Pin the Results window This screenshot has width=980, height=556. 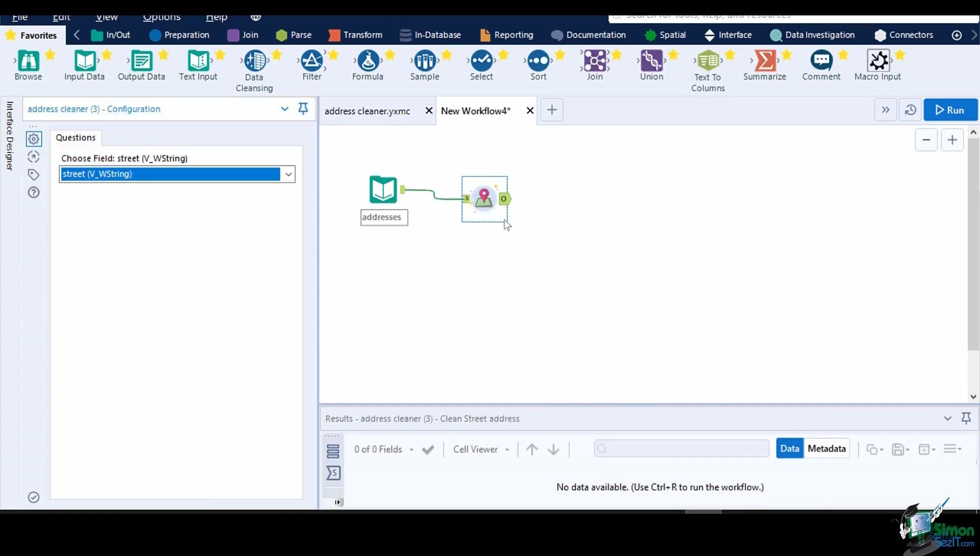coord(966,418)
